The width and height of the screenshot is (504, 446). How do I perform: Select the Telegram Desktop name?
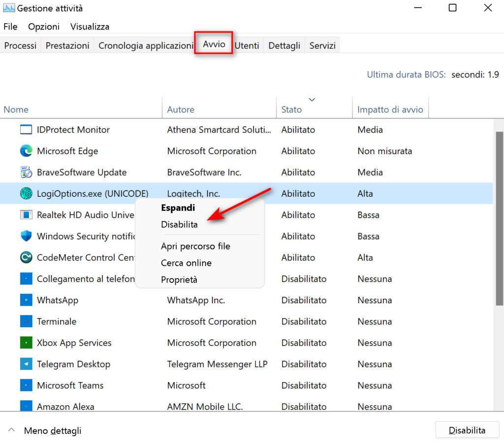coord(74,364)
